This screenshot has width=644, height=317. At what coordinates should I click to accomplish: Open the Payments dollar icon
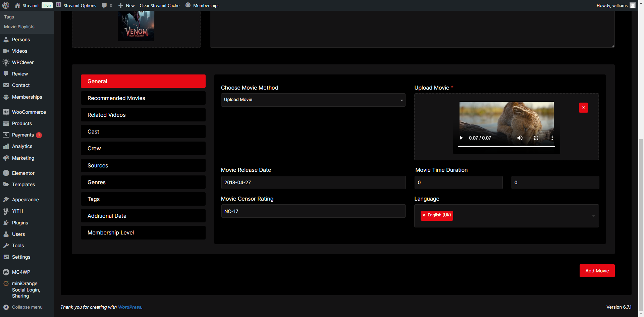[x=6, y=135]
